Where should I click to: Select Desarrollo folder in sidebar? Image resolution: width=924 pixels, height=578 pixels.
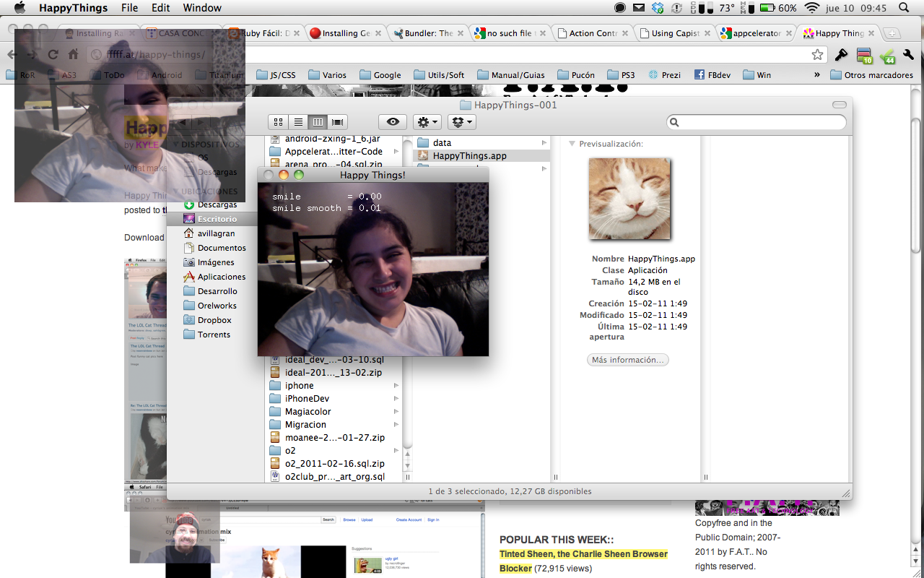tap(210, 291)
